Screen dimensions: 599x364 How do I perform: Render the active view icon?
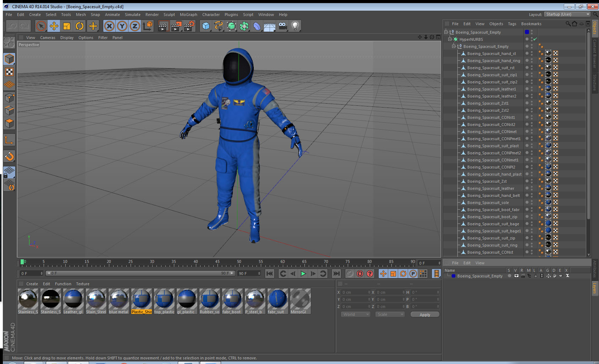click(163, 26)
